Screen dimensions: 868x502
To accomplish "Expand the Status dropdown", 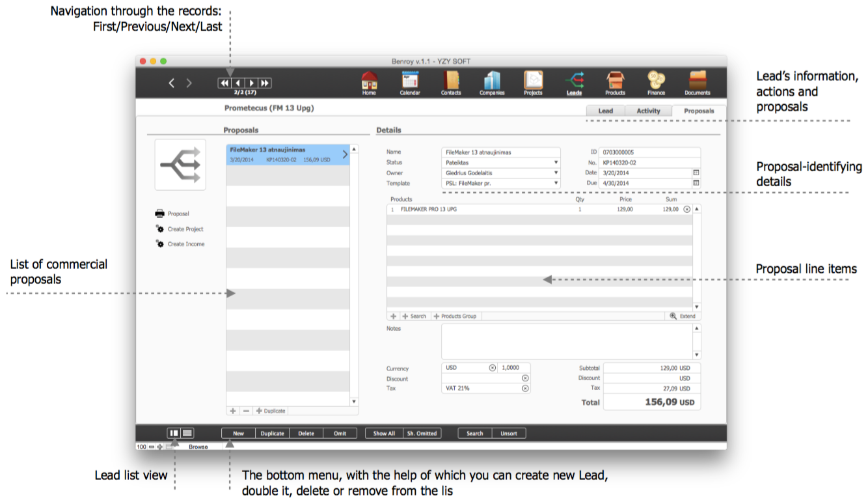I will [x=556, y=162].
